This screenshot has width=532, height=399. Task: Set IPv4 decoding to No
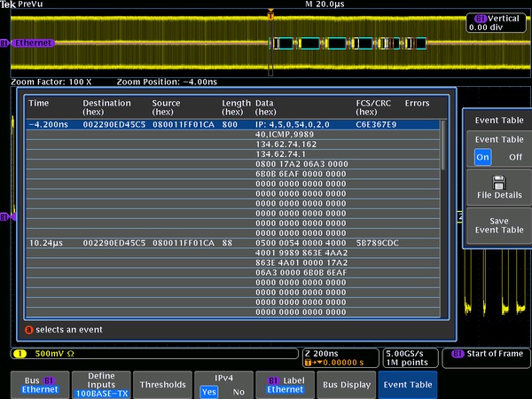[238, 391]
